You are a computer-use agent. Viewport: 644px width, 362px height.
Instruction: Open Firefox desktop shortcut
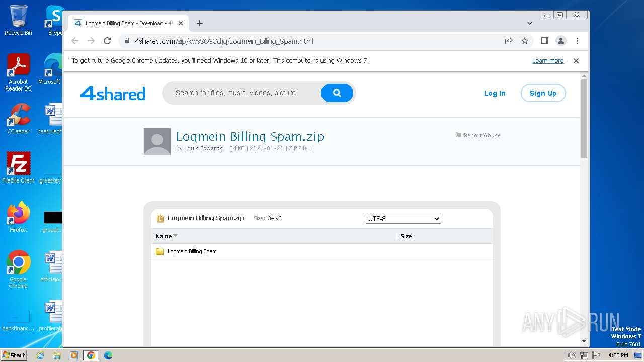point(18,217)
